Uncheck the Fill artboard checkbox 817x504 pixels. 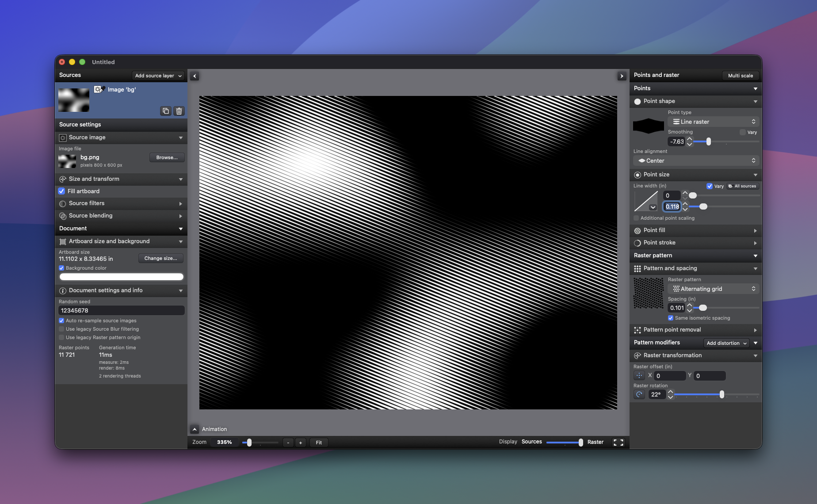[62, 191]
